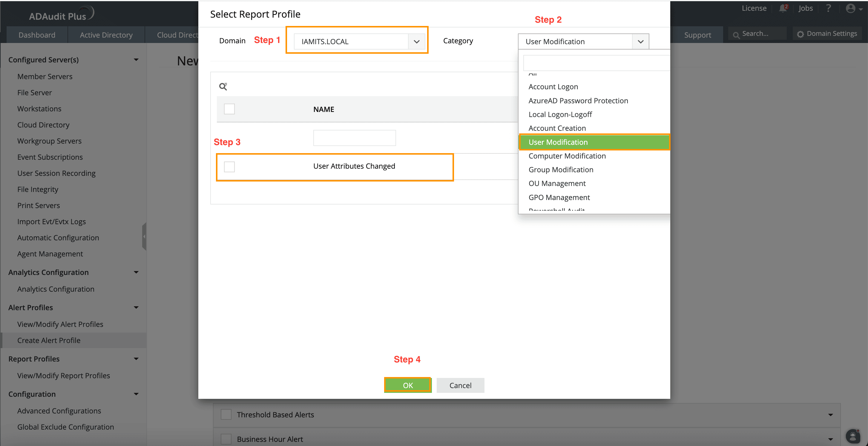868x446 pixels.
Task: Switch to the Active Directory tab
Action: coord(106,35)
